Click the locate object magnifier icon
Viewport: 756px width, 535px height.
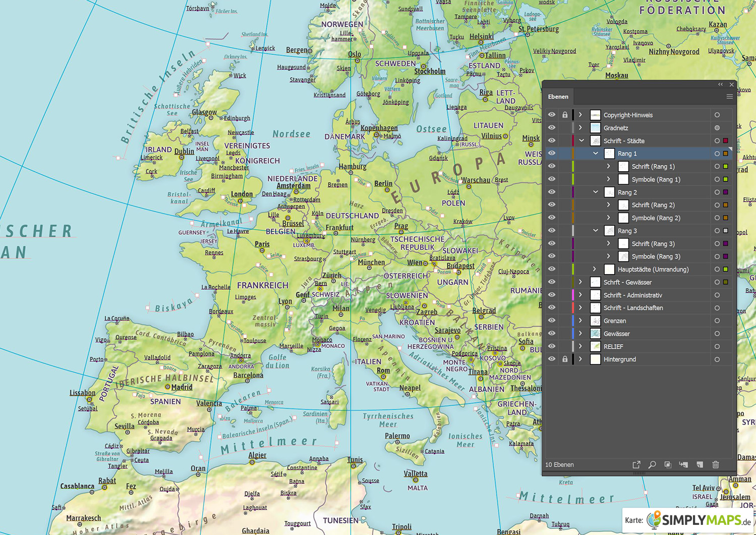tap(652, 464)
